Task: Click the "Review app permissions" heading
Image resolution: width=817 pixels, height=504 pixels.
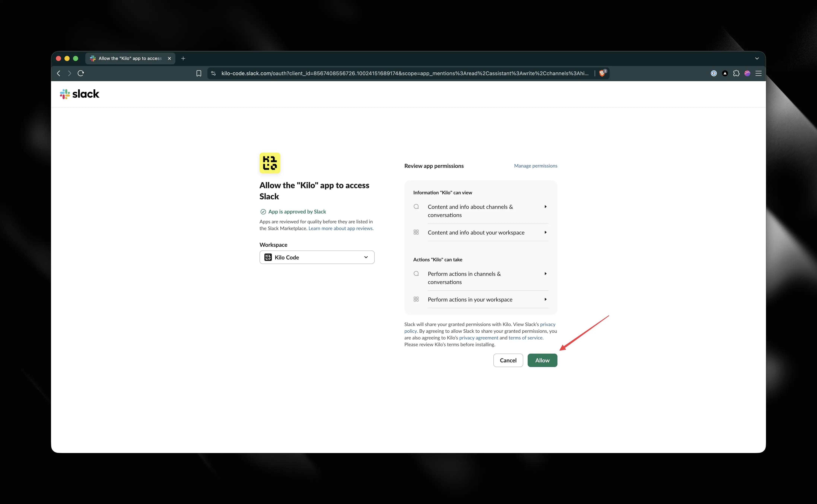Action: click(434, 166)
